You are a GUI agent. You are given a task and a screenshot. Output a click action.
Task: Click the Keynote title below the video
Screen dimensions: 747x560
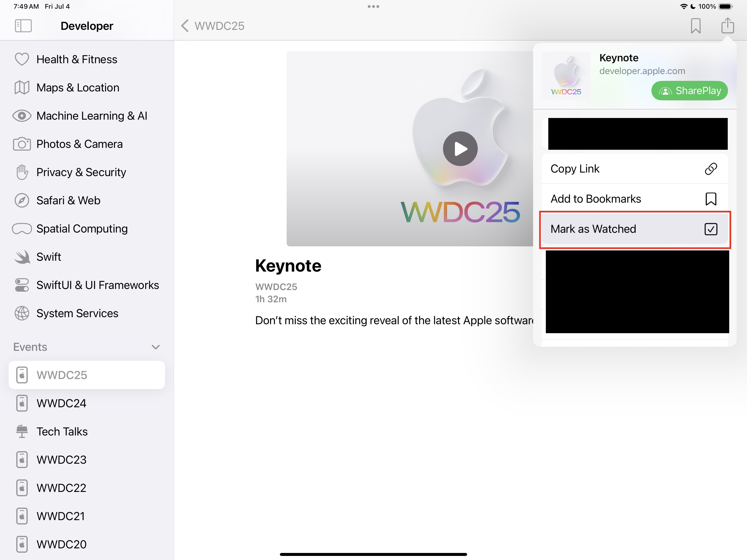click(288, 266)
